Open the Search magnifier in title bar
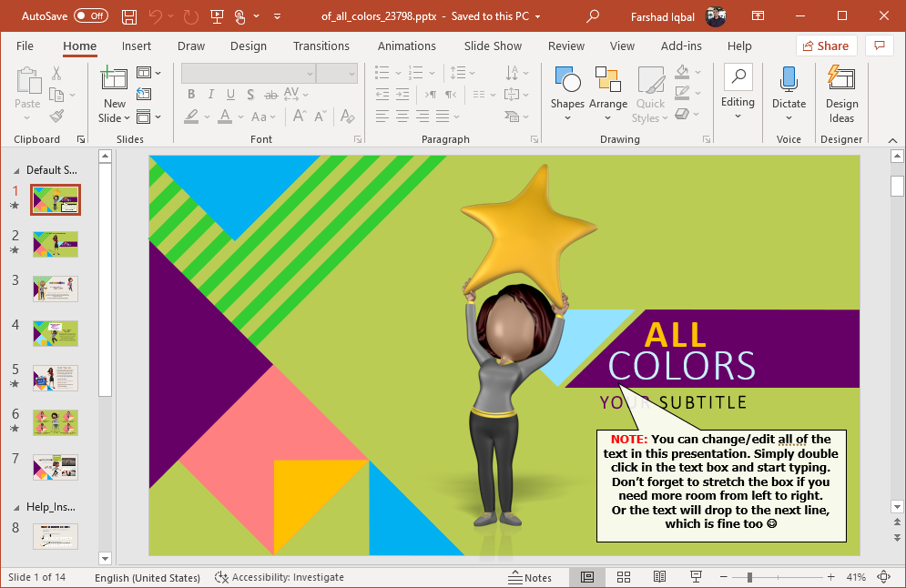This screenshot has width=906, height=588. 593,16
